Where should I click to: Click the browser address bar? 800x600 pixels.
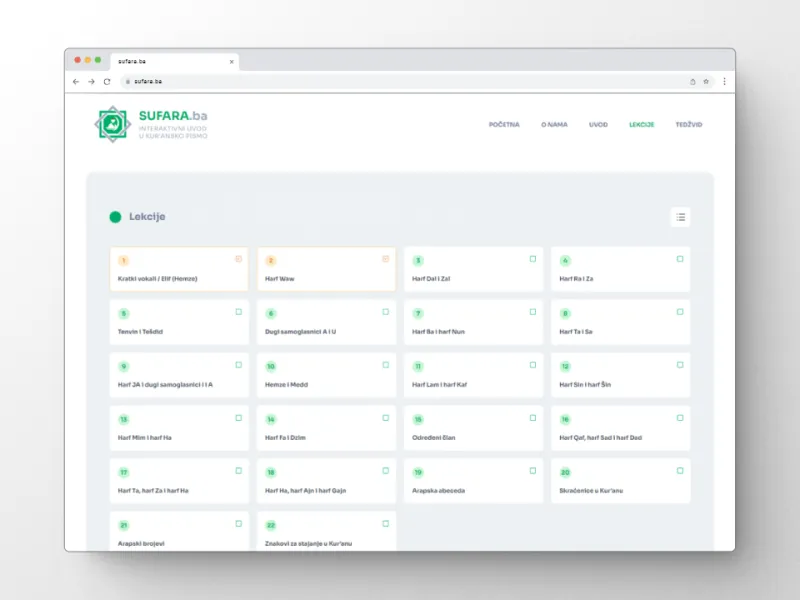(x=400, y=81)
